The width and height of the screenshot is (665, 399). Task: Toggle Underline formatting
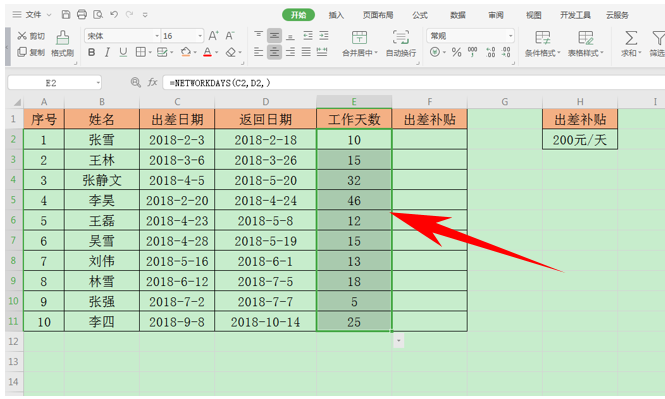[x=123, y=52]
